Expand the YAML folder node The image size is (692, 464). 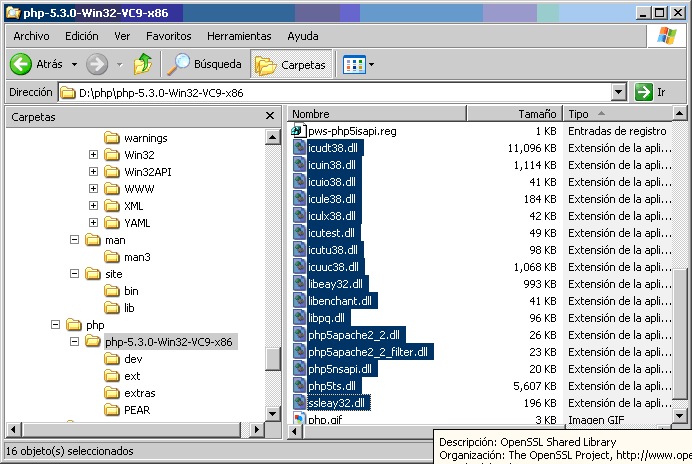[93, 223]
